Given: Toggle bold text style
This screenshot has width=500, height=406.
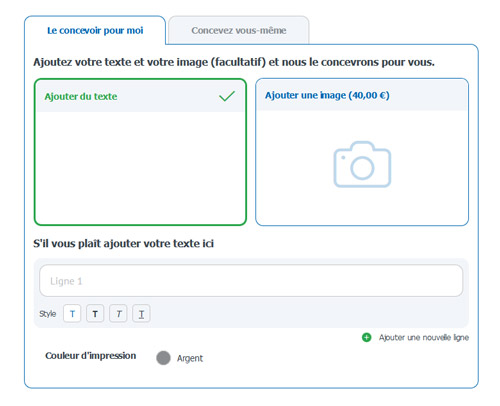Looking at the screenshot, I should pos(95,314).
